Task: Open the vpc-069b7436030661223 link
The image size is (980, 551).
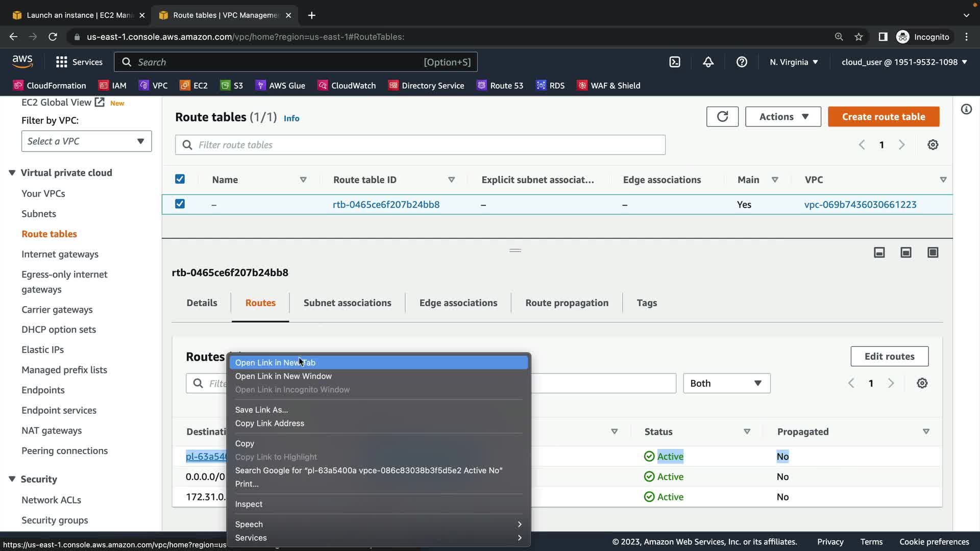Action: tap(860, 205)
